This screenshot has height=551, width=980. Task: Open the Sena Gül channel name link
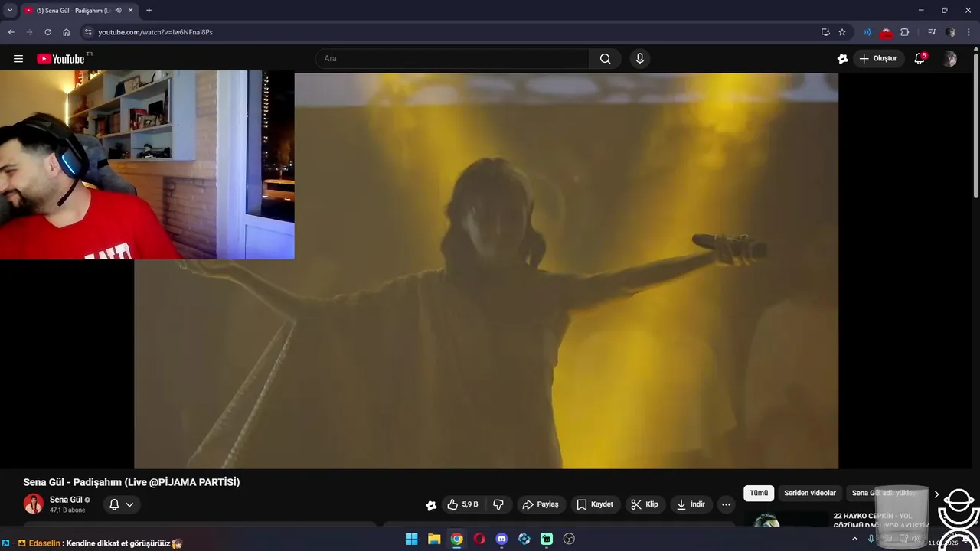[66, 500]
